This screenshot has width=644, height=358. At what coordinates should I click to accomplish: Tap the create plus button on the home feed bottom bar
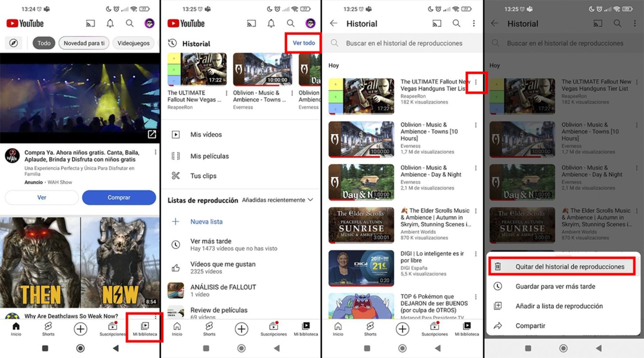[80, 329]
